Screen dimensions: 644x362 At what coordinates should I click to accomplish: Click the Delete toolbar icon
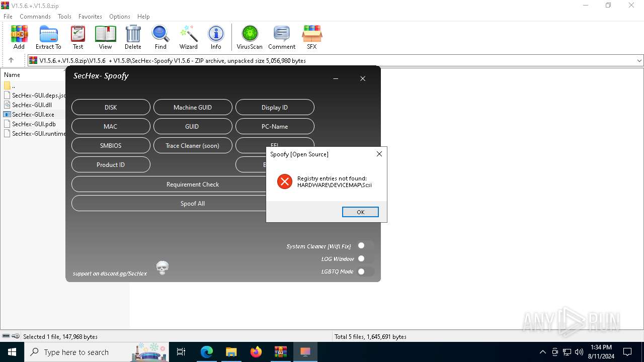pyautogui.click(x=133, y=38)
